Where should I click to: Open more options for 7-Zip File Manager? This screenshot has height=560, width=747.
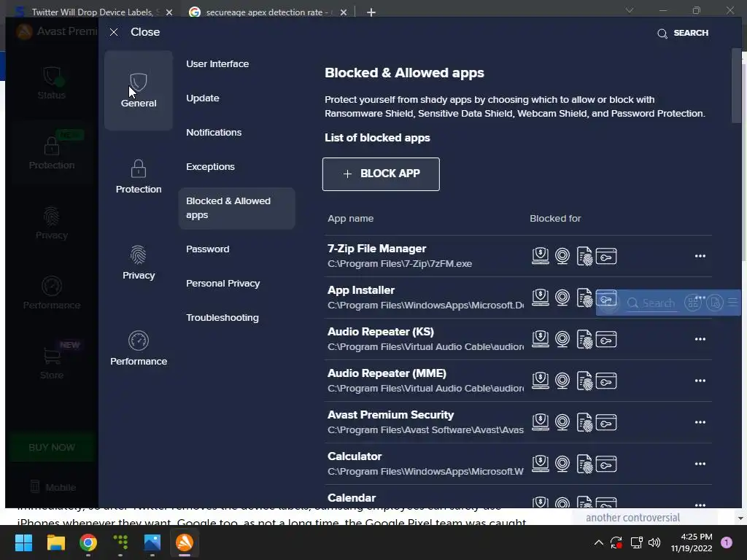click(700, 256)
